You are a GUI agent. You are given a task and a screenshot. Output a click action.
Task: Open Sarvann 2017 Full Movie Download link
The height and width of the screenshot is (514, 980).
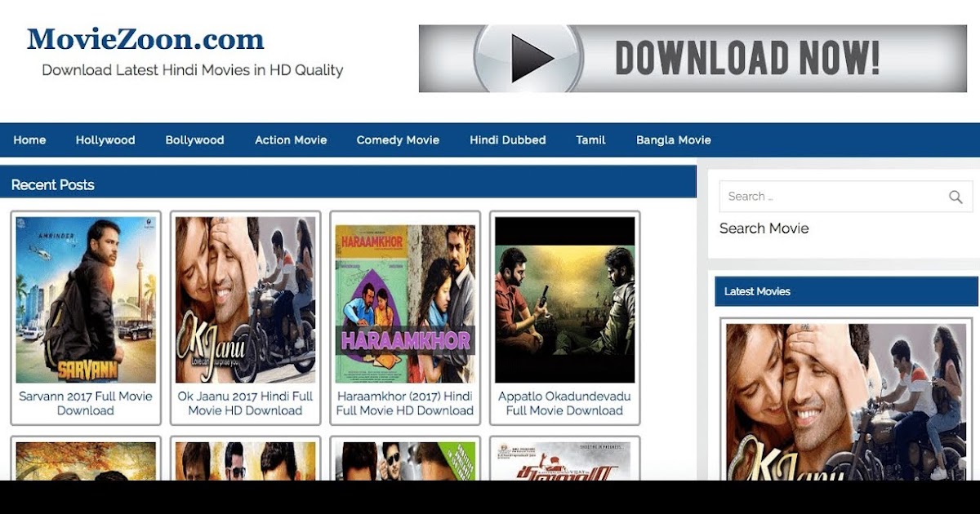point(86,403)
